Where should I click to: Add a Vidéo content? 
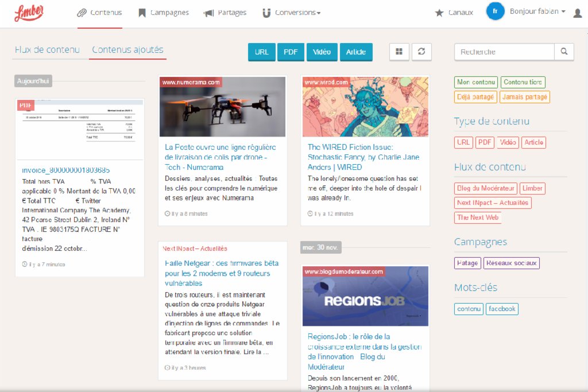pos(322,52)
